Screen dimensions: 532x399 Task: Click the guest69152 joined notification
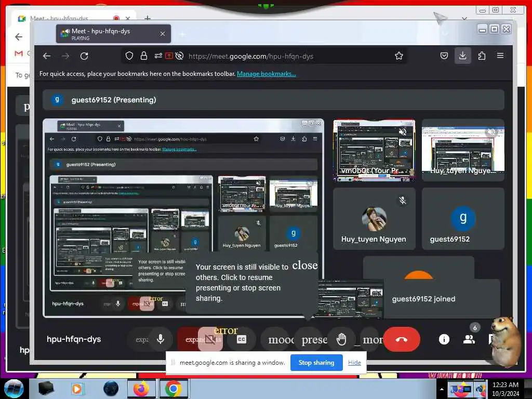coord(442,299)
